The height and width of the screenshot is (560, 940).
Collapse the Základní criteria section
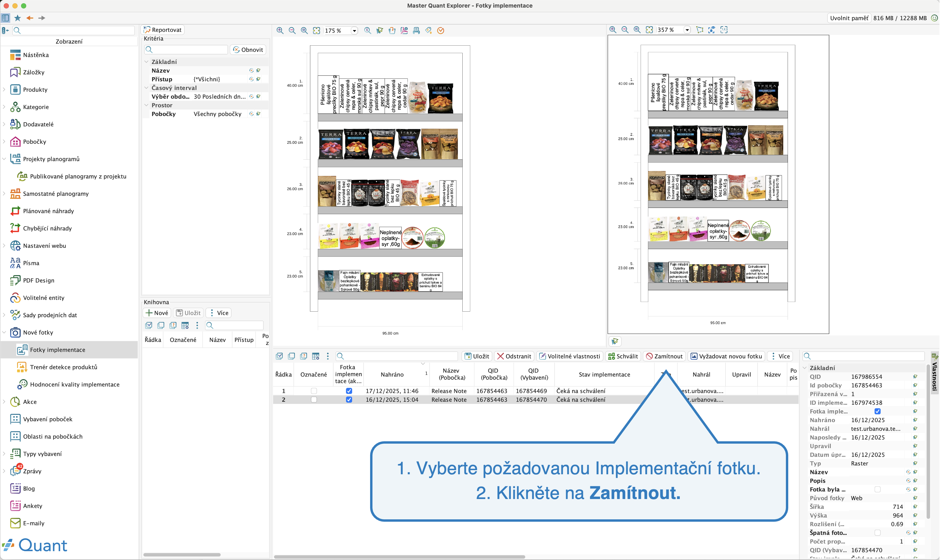pyautogui.click(x=146, y=62)
